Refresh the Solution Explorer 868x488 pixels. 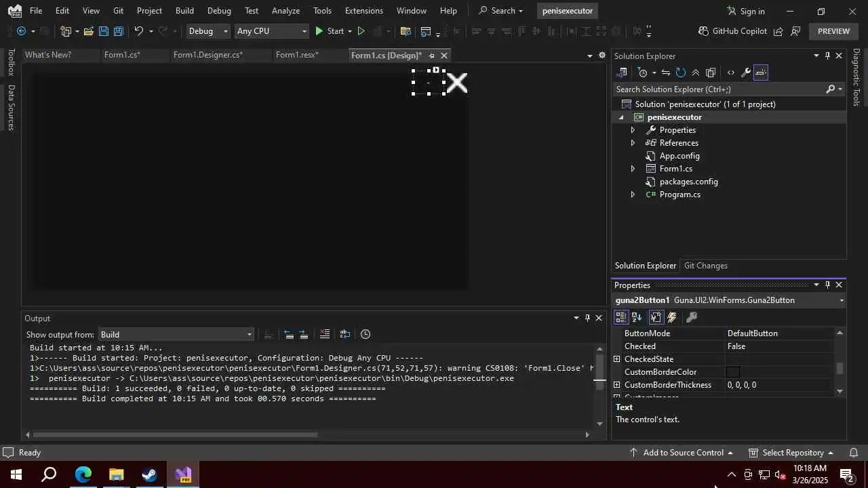coord(681,73)
